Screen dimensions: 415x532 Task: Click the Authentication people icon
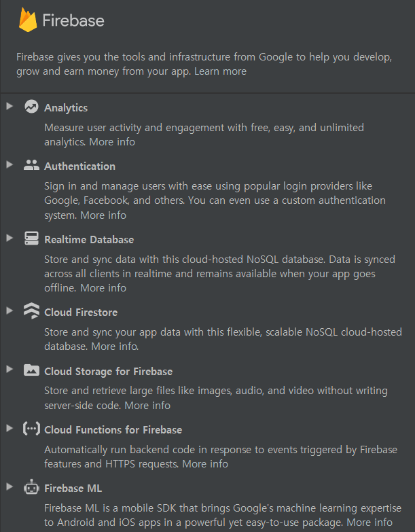coord(31,165)
